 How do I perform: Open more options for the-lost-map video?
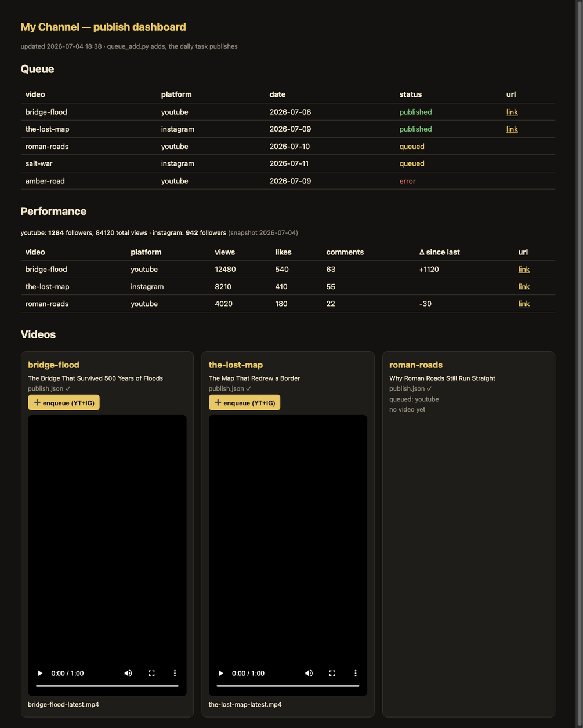tap(356, 673)
